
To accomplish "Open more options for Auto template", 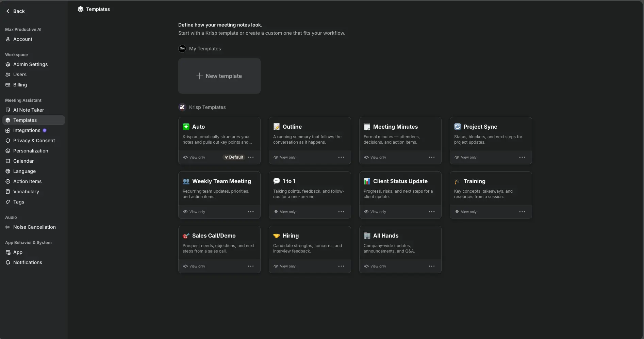I will 251,157.
